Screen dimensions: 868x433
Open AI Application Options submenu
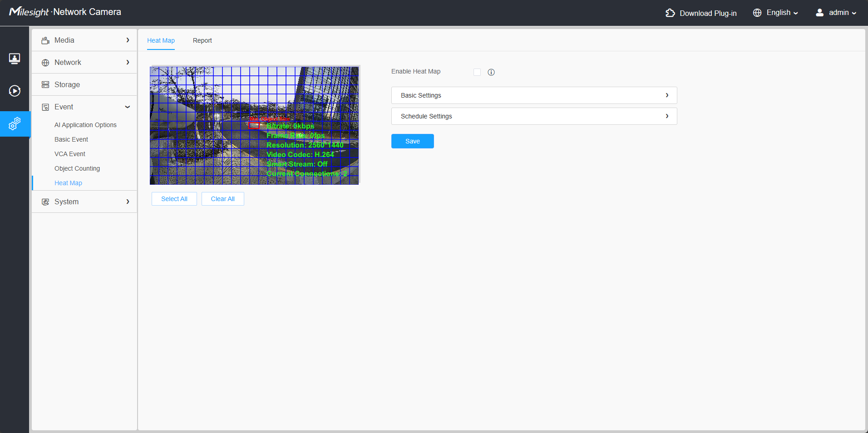coord(85,125)
